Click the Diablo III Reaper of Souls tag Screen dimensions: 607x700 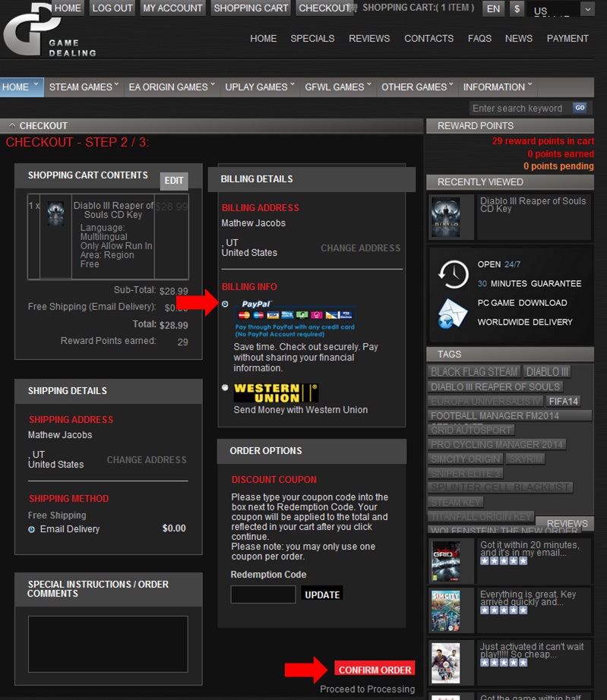click(495, 386)
